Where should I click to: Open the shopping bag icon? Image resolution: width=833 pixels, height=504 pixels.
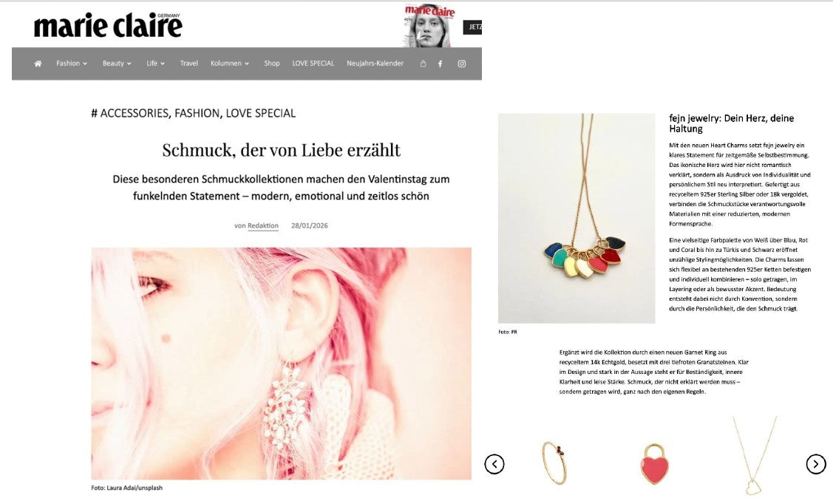point(423,64)
